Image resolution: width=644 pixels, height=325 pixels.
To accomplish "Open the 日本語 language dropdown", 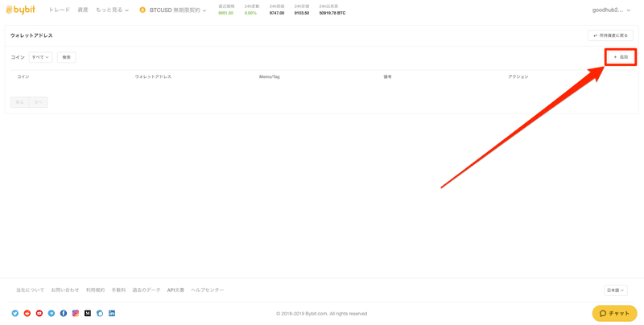I will [616, 290].
